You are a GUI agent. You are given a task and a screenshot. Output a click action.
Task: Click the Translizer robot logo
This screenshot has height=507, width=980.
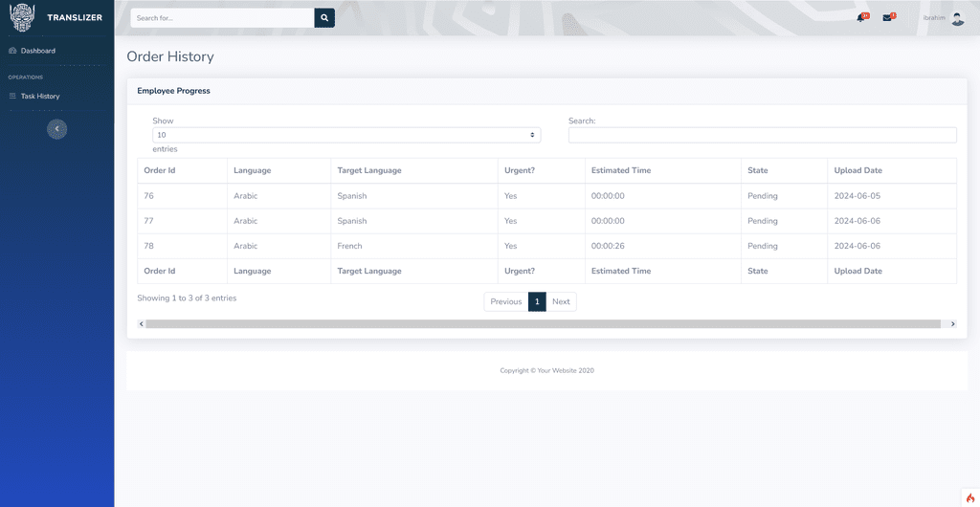coord(23,17)
